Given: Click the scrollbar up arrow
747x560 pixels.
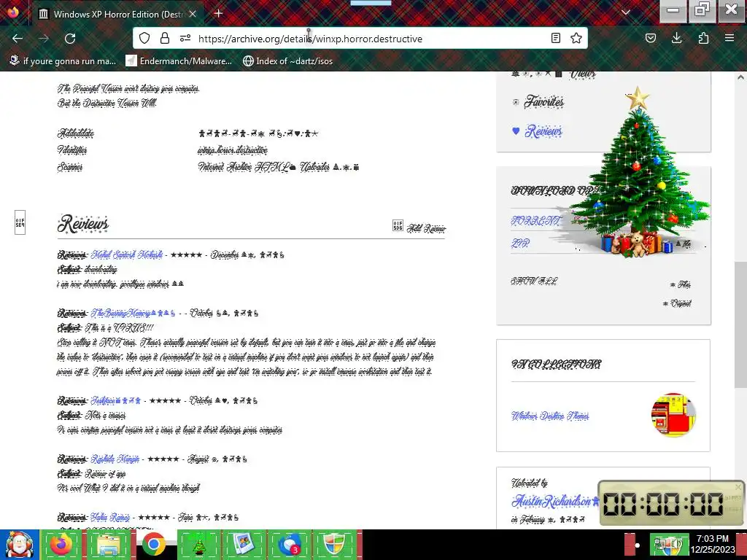Looking at the screenshot, I should click(x=740, y=77).
